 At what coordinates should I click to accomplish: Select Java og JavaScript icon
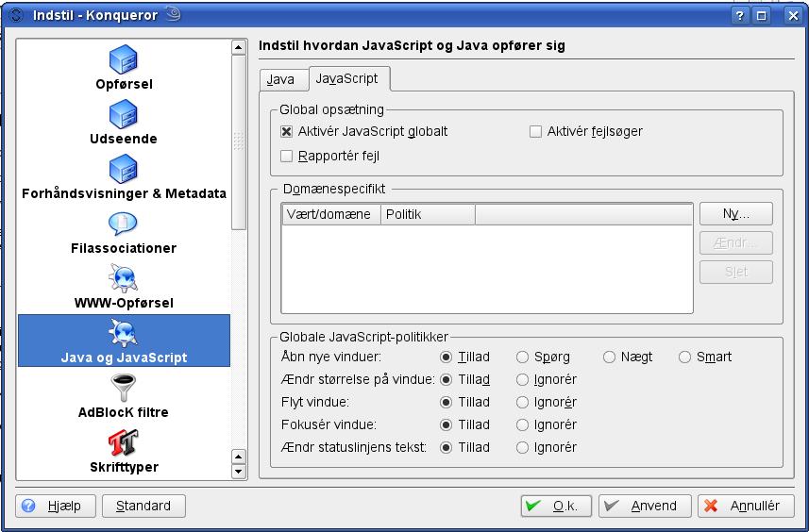(x=124, y=333)
